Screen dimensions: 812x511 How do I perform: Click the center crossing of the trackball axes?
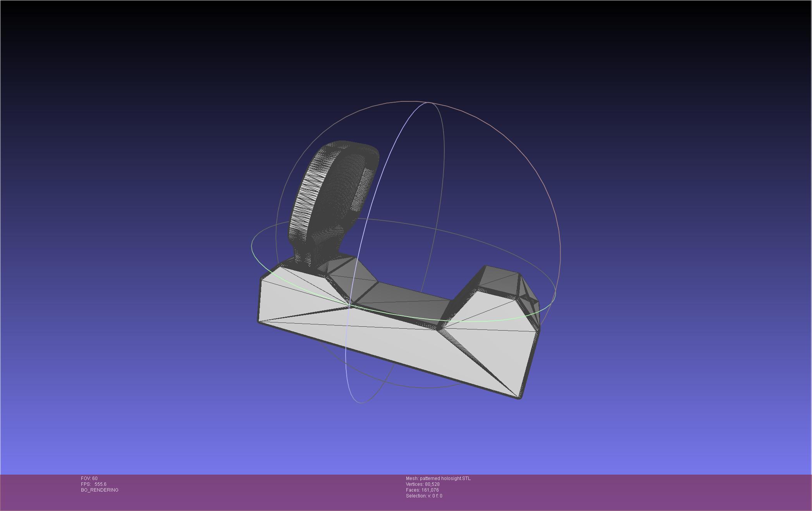click(x=437, y=229)
